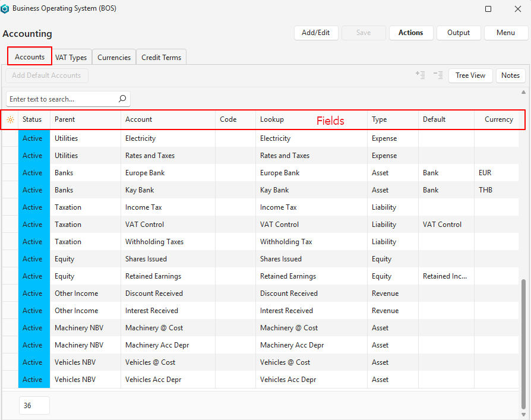The height and width of the screenshot is (420, 531).
Task: Open the Output menu
Action: pyautogui.click(x=459, y=33)
